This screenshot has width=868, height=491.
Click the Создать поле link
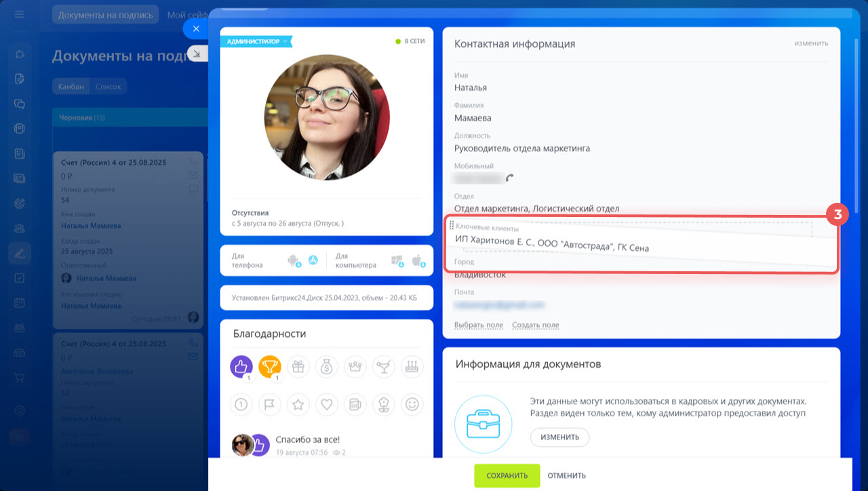pos(536,325)
